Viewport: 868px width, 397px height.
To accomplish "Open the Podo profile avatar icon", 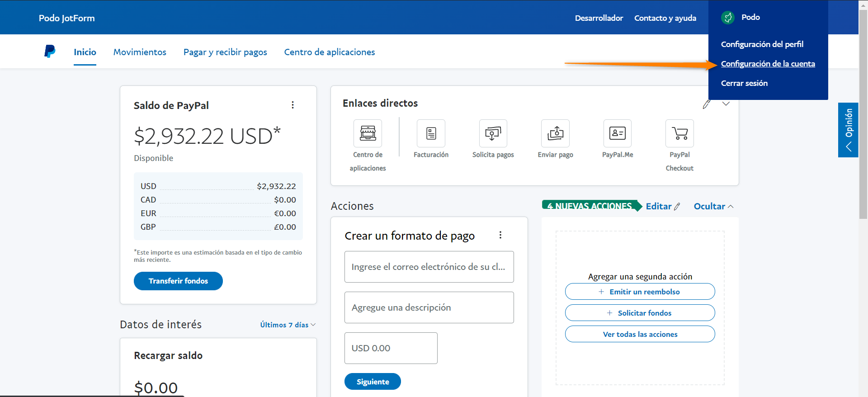I will tap(728, 18).
